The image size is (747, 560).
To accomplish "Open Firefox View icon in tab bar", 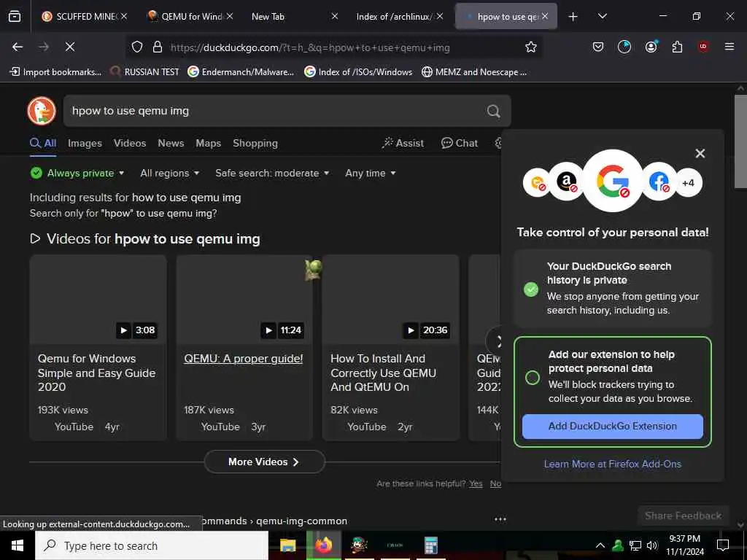I will coord(15,16).
